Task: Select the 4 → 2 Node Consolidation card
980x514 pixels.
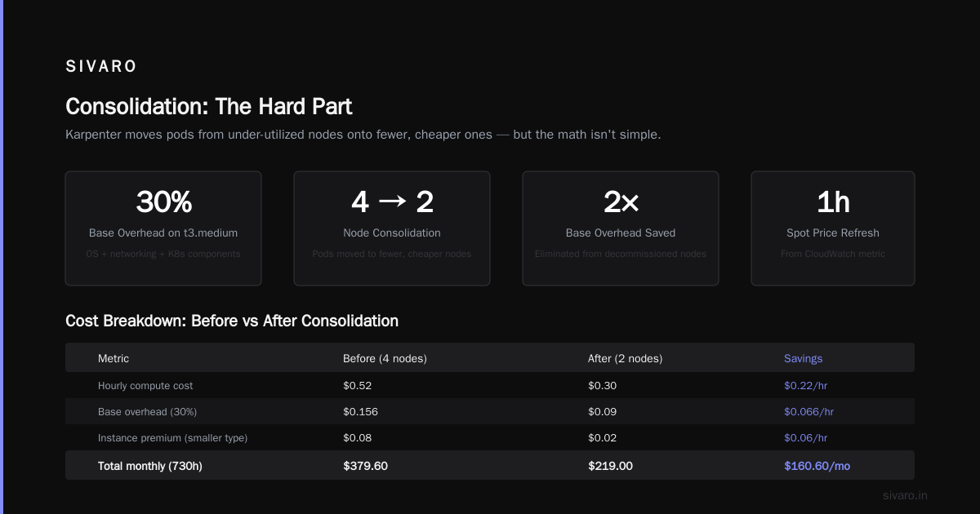Action: [392, 228]
